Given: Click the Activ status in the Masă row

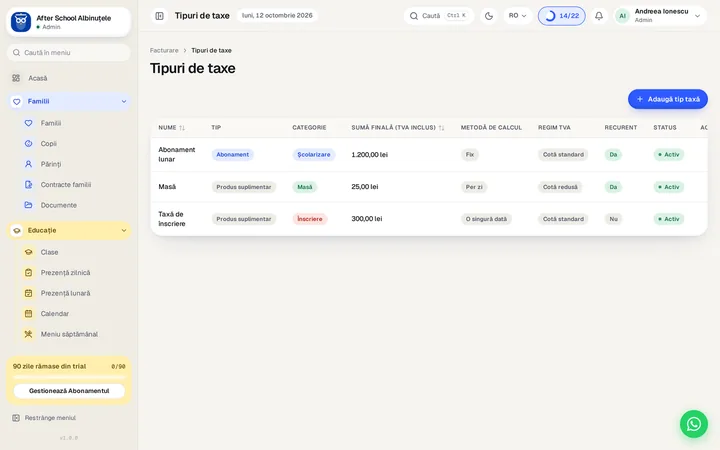Looking at the screenshot, I should tap(669, 187).
